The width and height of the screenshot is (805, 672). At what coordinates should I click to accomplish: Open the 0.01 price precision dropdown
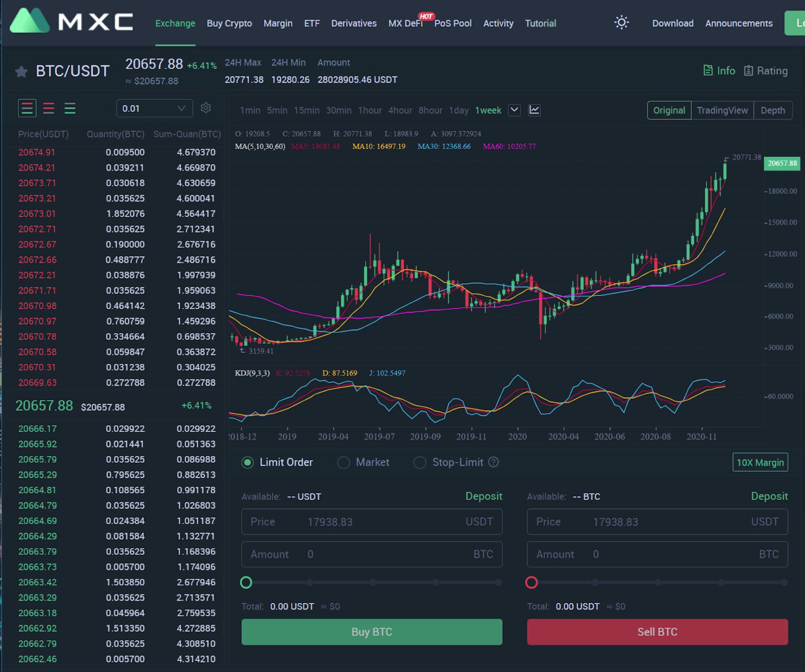pos(154,109)
